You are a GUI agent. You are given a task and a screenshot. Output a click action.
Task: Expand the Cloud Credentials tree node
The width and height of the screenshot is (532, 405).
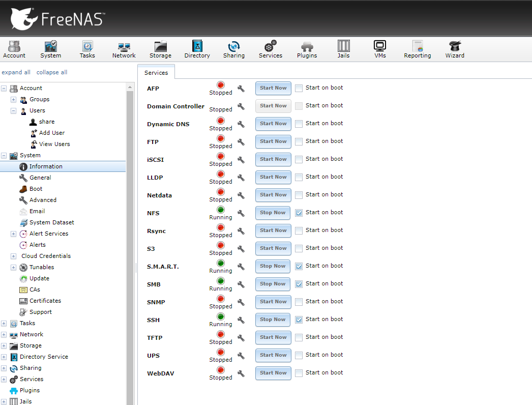click(x=13, y=256)
